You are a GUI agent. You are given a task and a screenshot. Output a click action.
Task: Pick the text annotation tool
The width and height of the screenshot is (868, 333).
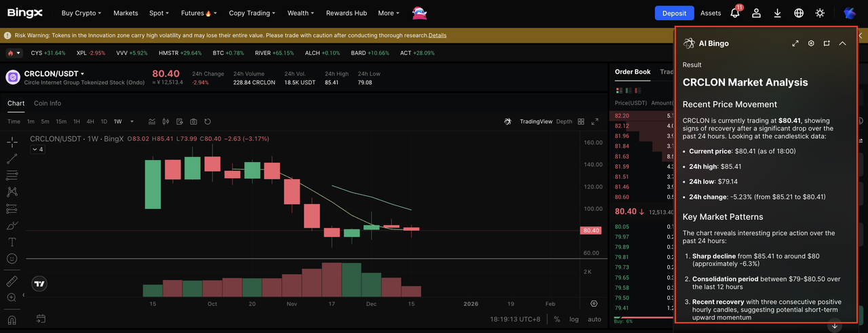pos(12,242)
